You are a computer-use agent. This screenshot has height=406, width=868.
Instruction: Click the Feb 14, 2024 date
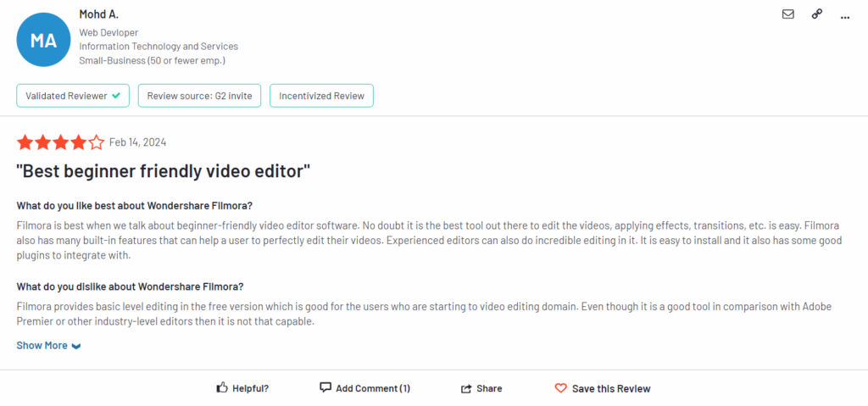[x=138, y=142]
